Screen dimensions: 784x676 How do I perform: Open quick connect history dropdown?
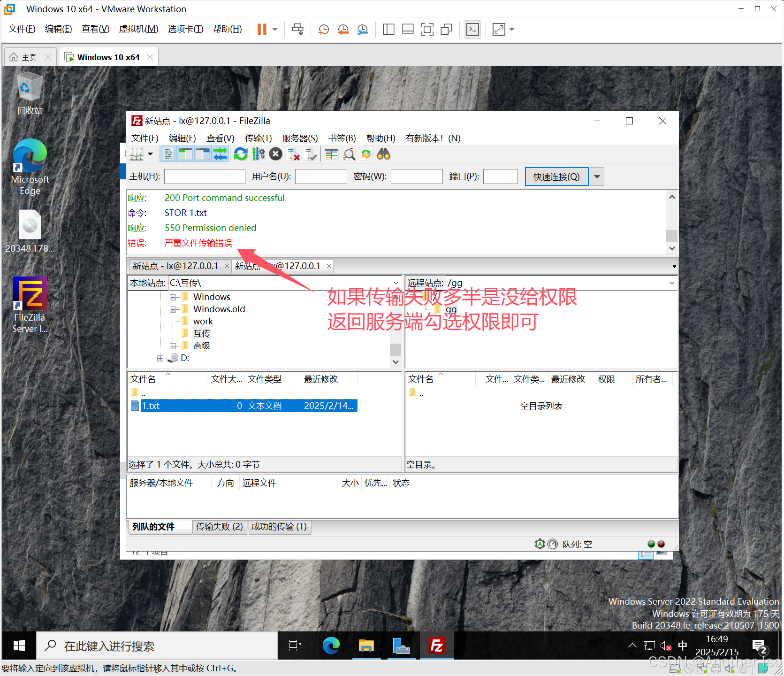[x=597, y=177]
